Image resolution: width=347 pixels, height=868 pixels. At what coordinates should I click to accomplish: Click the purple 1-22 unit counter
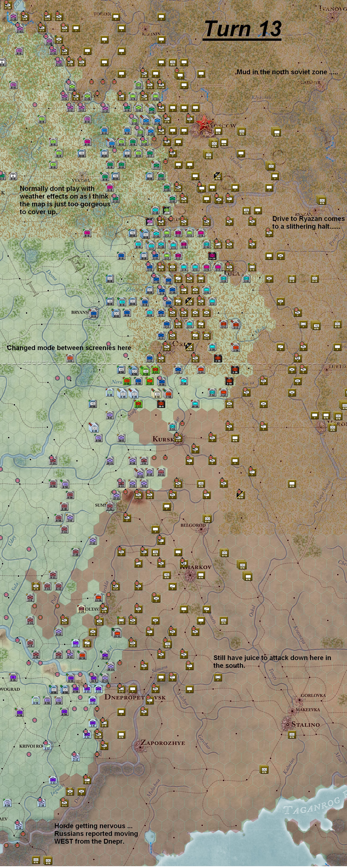click(x=76, y=643)
